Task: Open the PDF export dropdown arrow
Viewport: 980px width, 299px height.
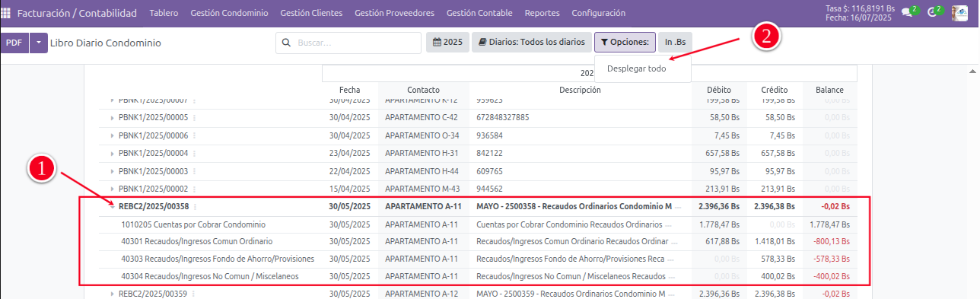Action: [x=38, y=43]
